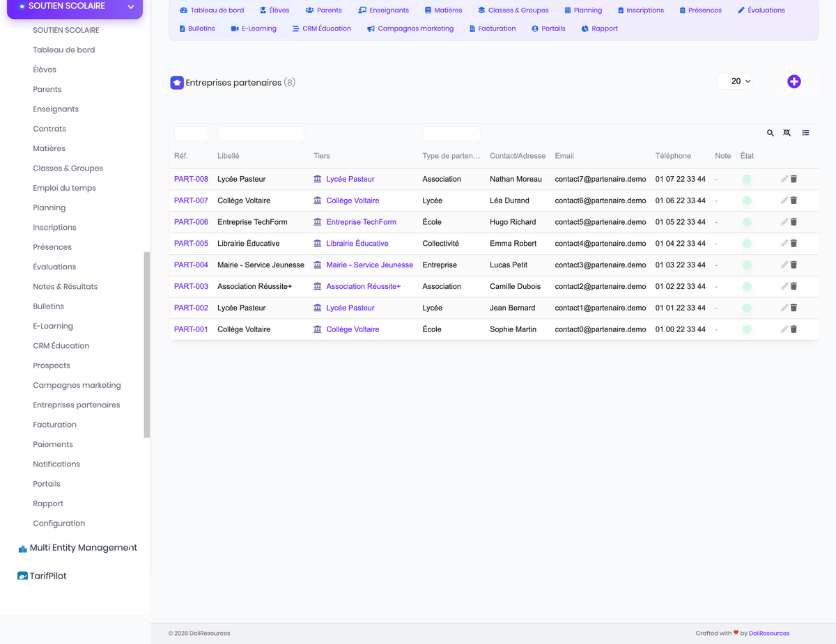Open the Rapport top menu tab
The height and width of the screenshot is (644, 836).
[599, 29]
